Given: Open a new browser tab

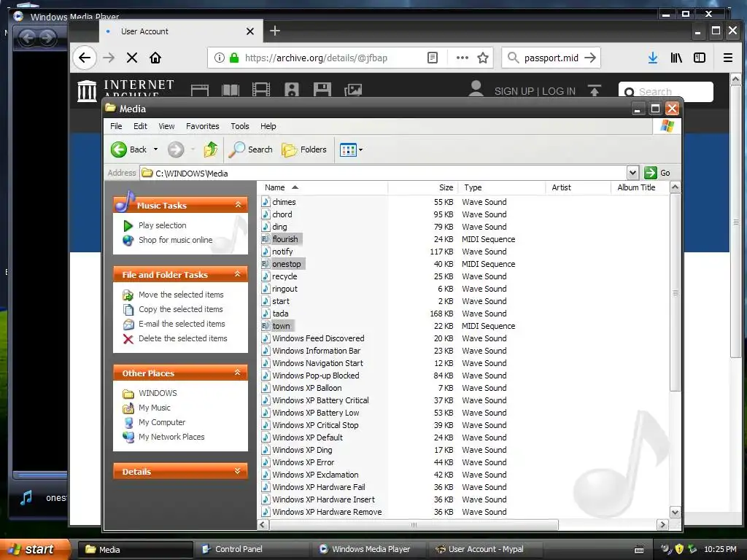Looking at the screenshot, I should tap(275, 31).
